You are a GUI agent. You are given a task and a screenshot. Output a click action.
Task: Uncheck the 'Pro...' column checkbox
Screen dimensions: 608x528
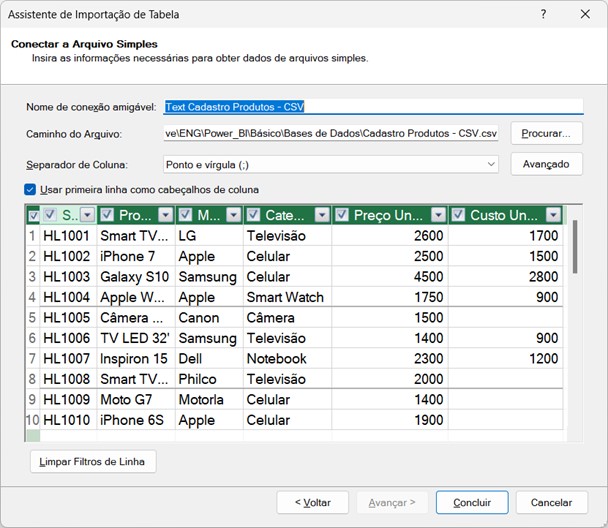click(x=107, y=214)
